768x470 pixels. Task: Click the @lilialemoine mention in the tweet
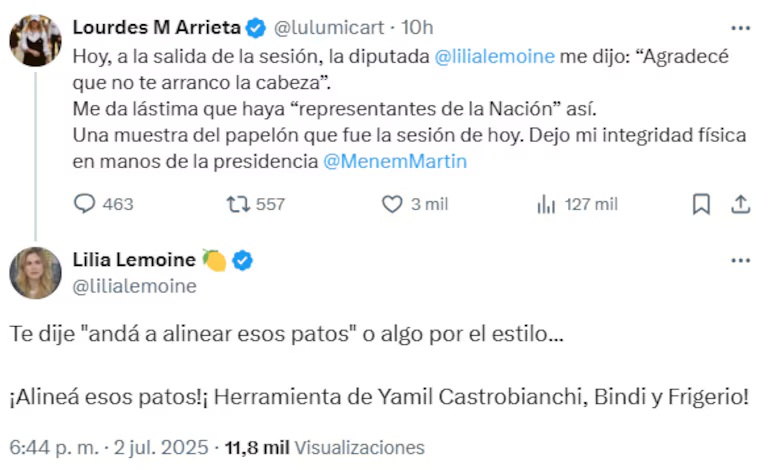[x=495, y=56]
